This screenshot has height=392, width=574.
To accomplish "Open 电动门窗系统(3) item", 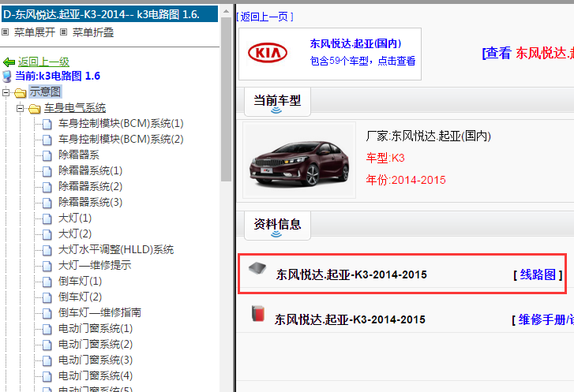I will pyautogui.click(x=96, y=360).
